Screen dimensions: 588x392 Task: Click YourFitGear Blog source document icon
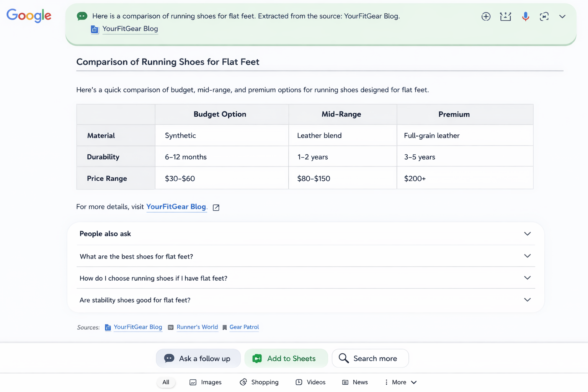pyautogui.click(x=108, y=327)
